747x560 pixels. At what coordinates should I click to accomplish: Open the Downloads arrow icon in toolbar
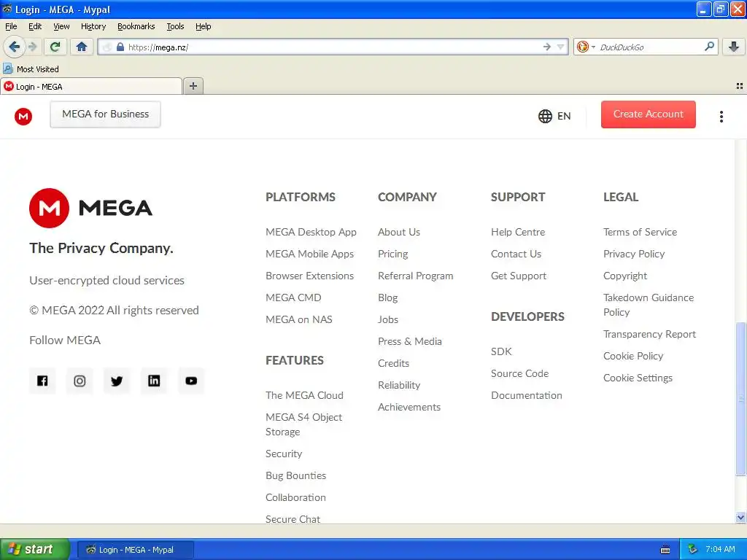click(734, 47)
